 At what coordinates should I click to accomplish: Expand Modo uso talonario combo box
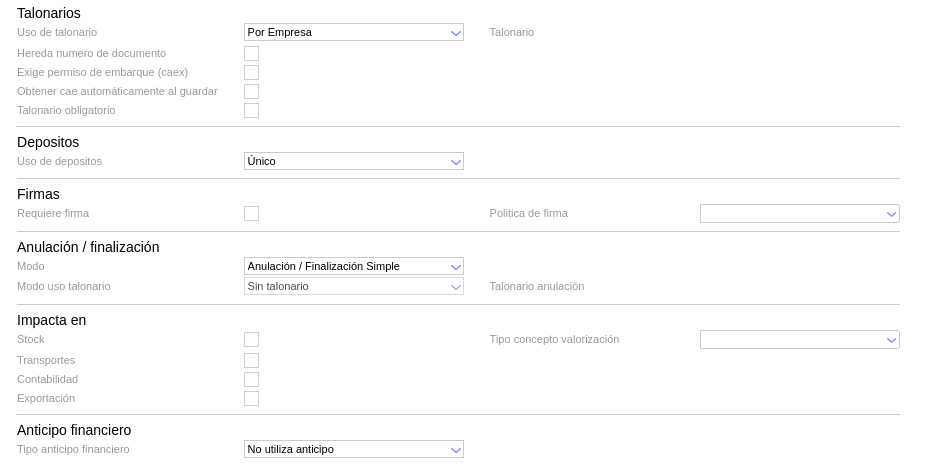point(353,287)
